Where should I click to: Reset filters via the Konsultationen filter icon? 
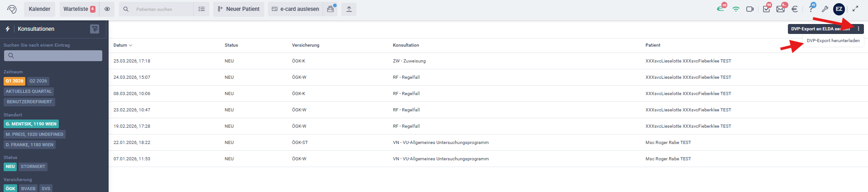coord(95,29)
